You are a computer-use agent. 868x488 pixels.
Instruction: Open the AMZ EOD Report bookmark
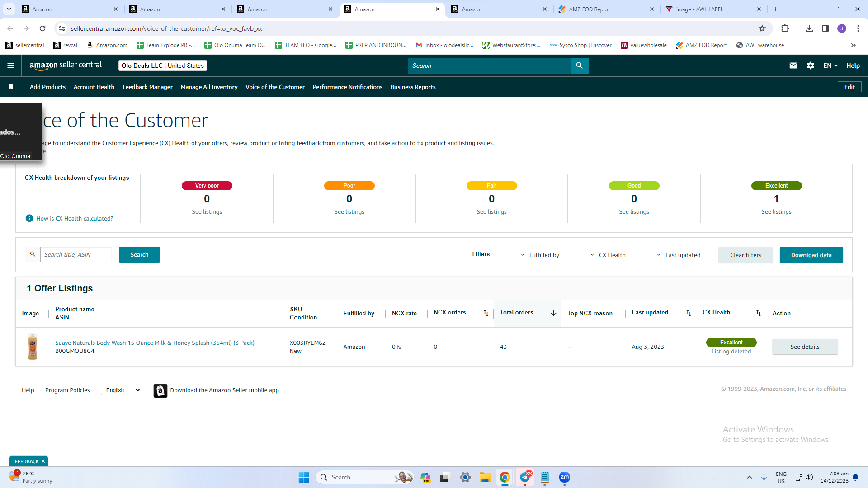(701, 45)
